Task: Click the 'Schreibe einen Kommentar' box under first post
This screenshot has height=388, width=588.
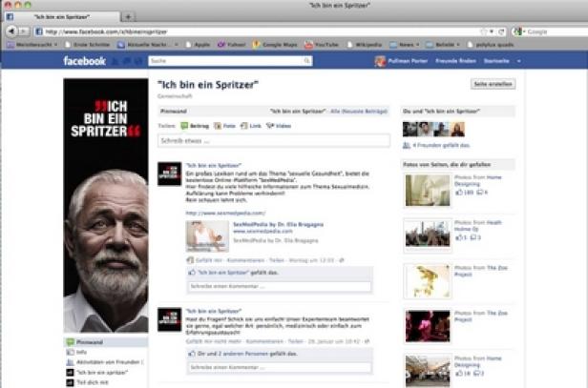Action: pos(280,286)
